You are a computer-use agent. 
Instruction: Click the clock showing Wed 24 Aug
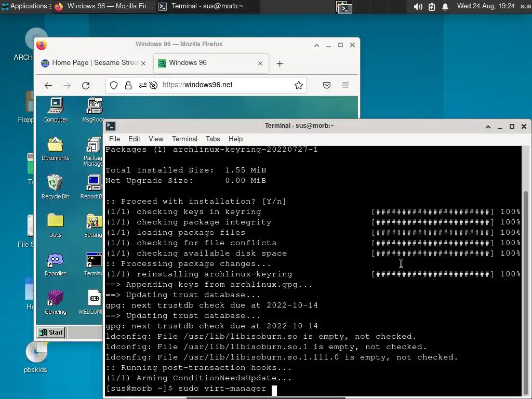pyautogui.click(x=486, y=6)
